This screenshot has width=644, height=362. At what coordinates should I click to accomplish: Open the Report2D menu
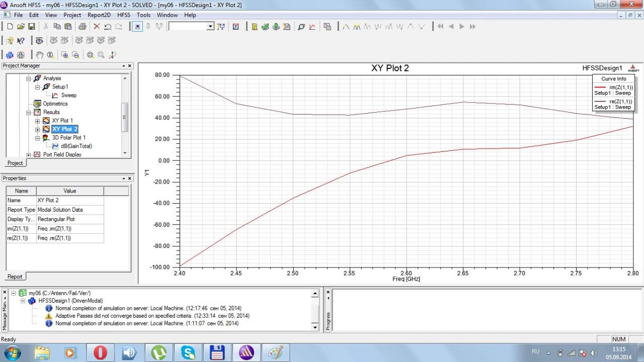point(99,15)
